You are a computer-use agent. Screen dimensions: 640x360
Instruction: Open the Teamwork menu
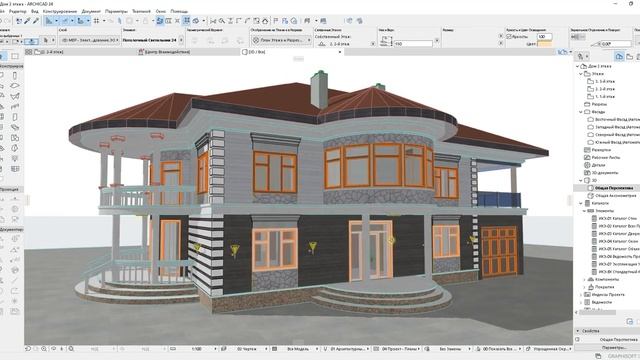click(141, 11)
